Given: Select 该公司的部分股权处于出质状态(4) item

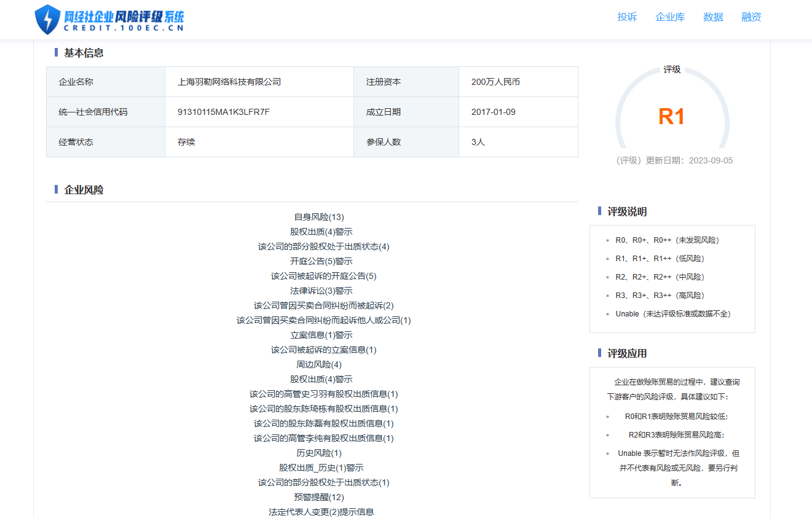Looking at the screenshot, I should pos(323,246).
